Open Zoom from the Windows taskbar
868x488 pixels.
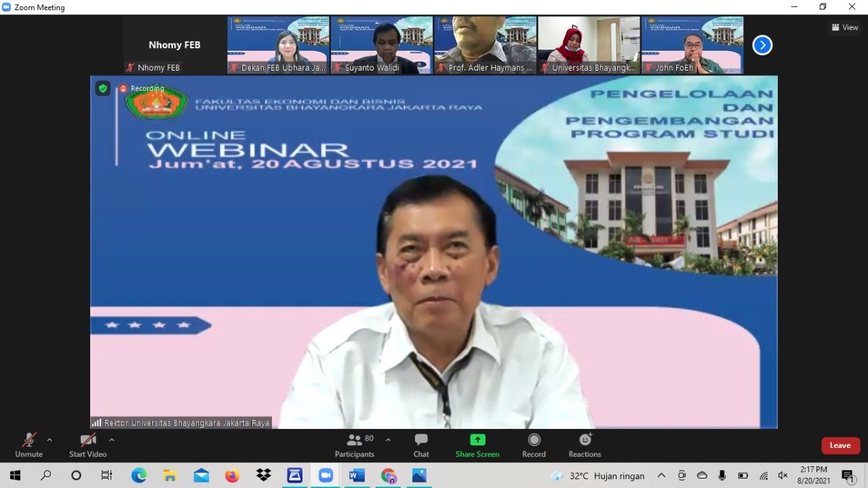click(326, 475)
